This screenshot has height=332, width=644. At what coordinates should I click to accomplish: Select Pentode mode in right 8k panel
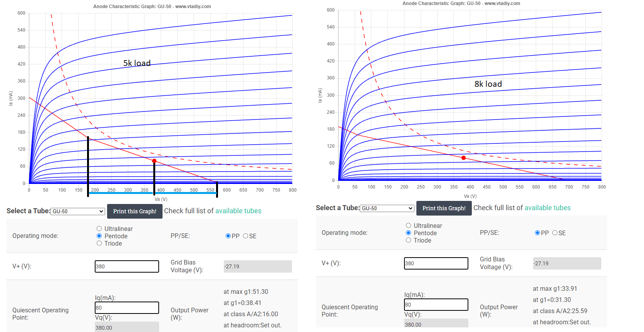pyautogui.click(x=409, y=233)
